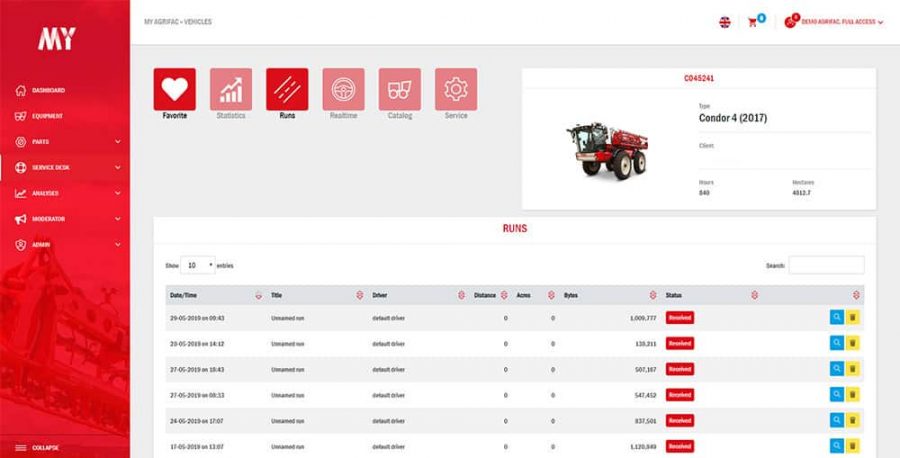View the run from 29-05-2019 09:43
Viewport: 900px width, 458px height.
point(837,317)
